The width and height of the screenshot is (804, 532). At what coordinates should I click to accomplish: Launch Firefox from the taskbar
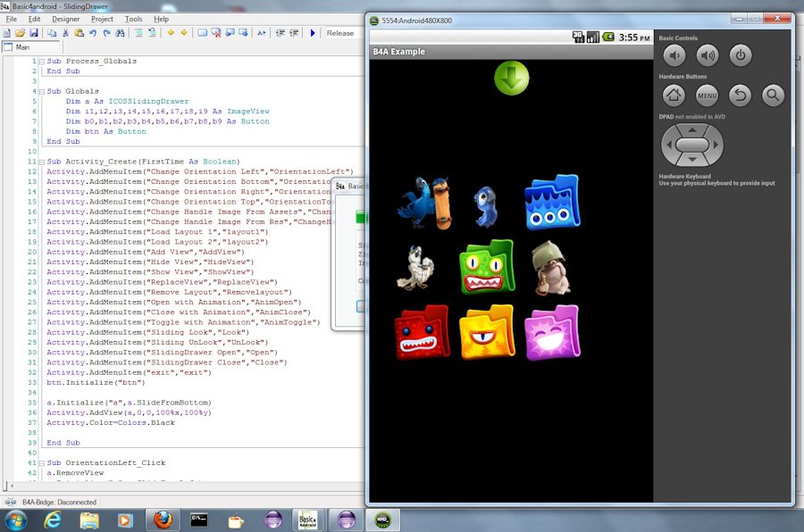163,520
